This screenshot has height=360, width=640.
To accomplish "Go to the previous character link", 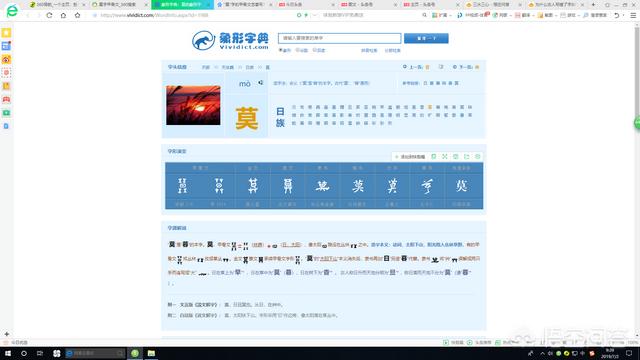I will click(x=416, y=67).
